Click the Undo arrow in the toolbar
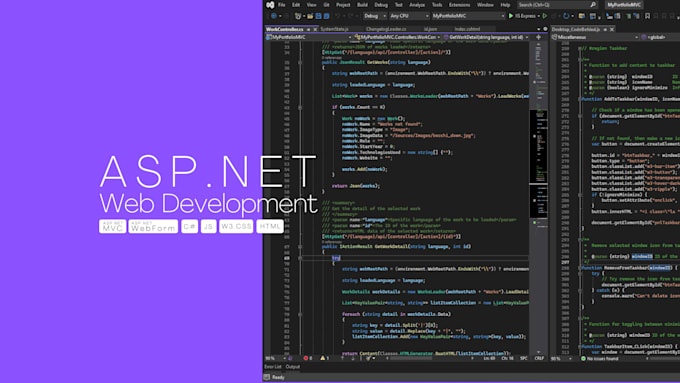 pos(338,16)
